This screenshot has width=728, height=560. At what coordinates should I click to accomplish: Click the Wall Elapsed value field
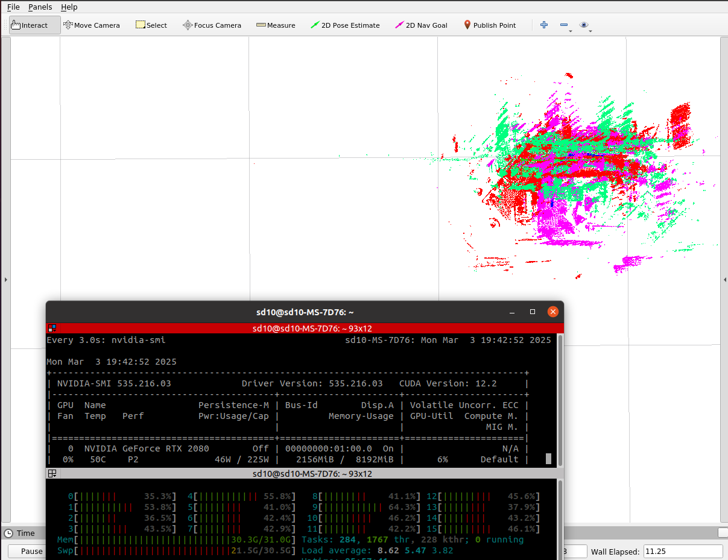(683, 551)
